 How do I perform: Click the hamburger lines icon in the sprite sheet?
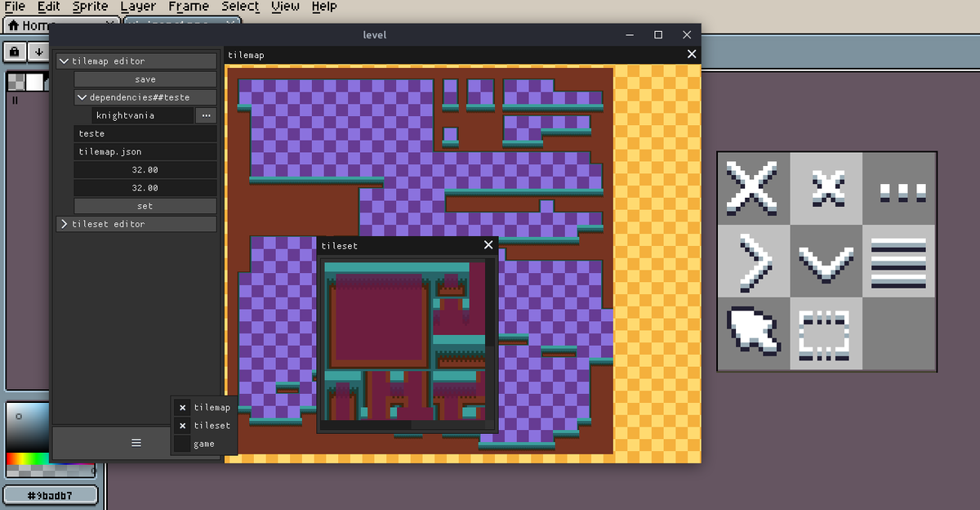[899, 262]
